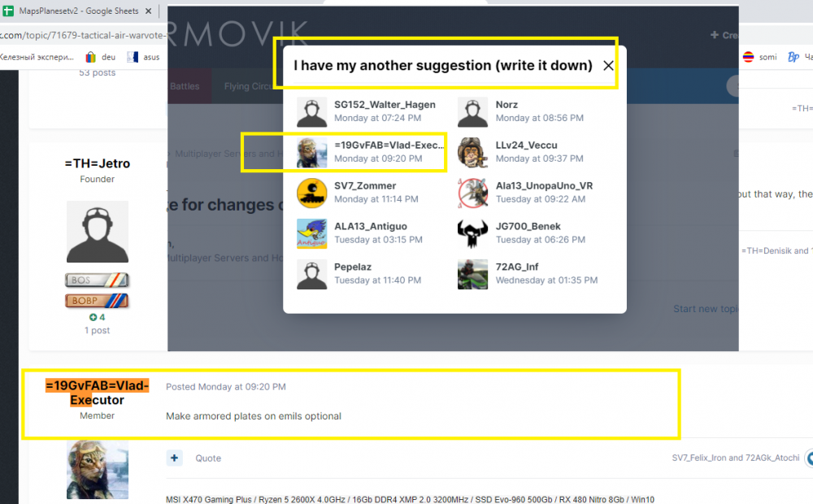Viewport: 813px width, 504px height.
Task: Click the Google Sheets tab icon
Action: pyautogui.click(x=8, y=11)
